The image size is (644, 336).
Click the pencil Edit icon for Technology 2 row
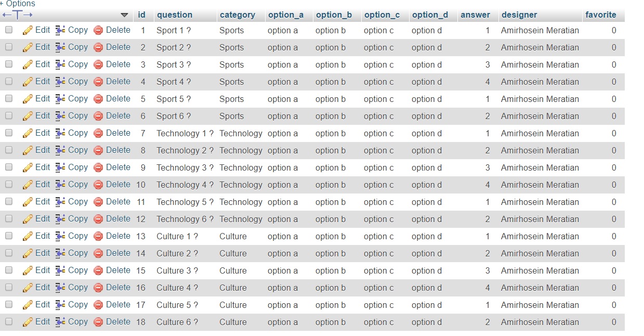[x=28, y=150]
